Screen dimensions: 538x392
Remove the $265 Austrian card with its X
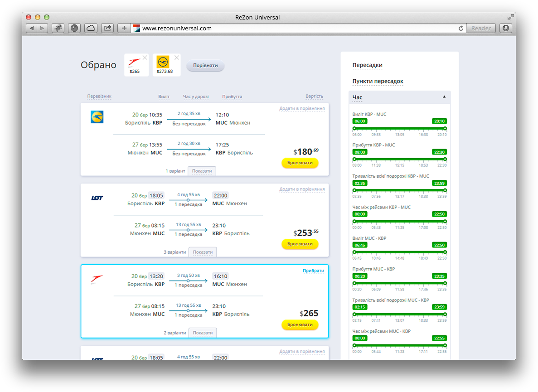point(145,58)
